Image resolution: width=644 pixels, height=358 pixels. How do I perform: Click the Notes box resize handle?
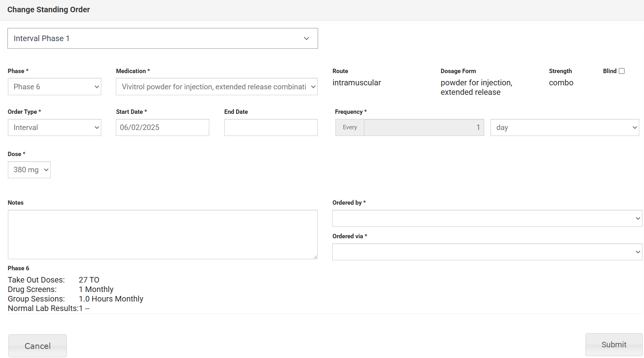(x=315, y=257)
